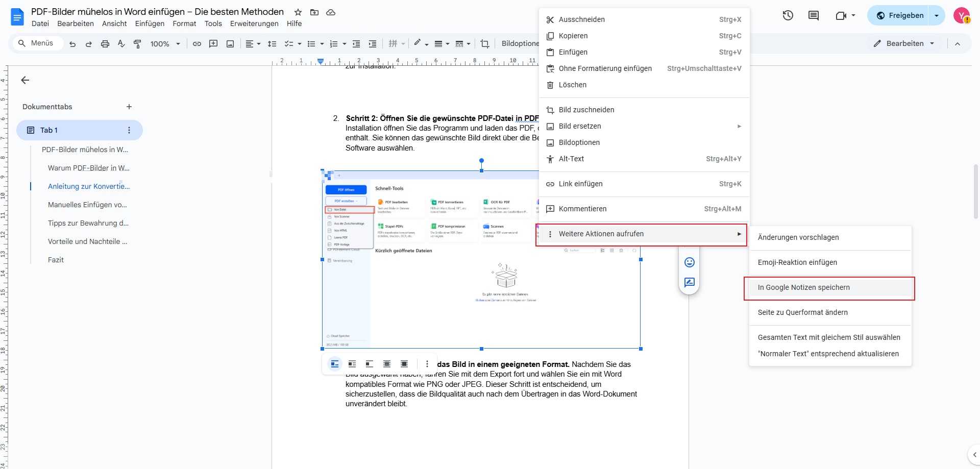Click the redo arrow in the toolbar
980x469 pixels.
(x=89, y=44)
